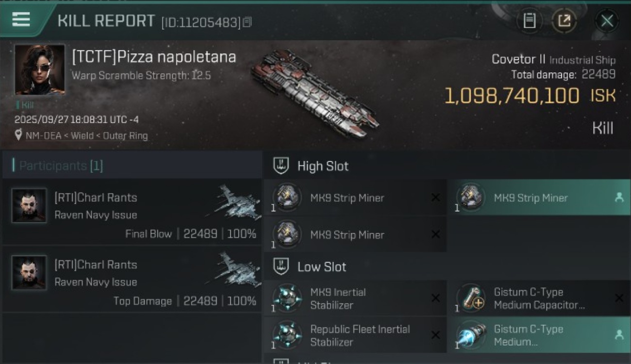This screenshot has width=631, height=364.
Task: Click Pizza napoletana's character portrait
Action: [39, 69]
